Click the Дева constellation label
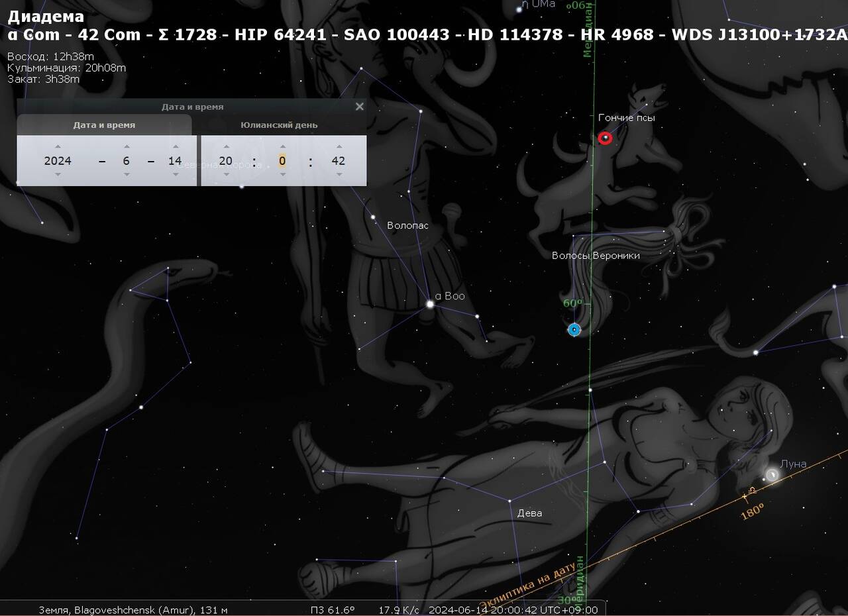 point(529,513)
